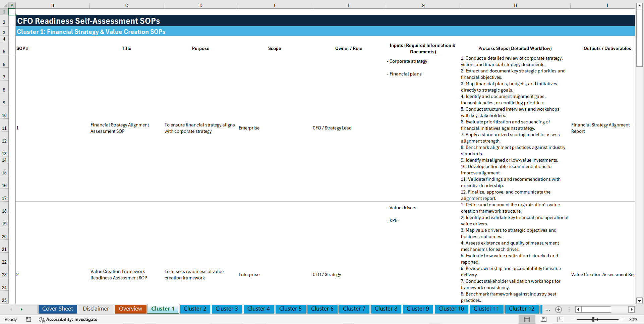Click the 80% zoom level button
This screenshot has width=644, height=324.
pos(634,319)
